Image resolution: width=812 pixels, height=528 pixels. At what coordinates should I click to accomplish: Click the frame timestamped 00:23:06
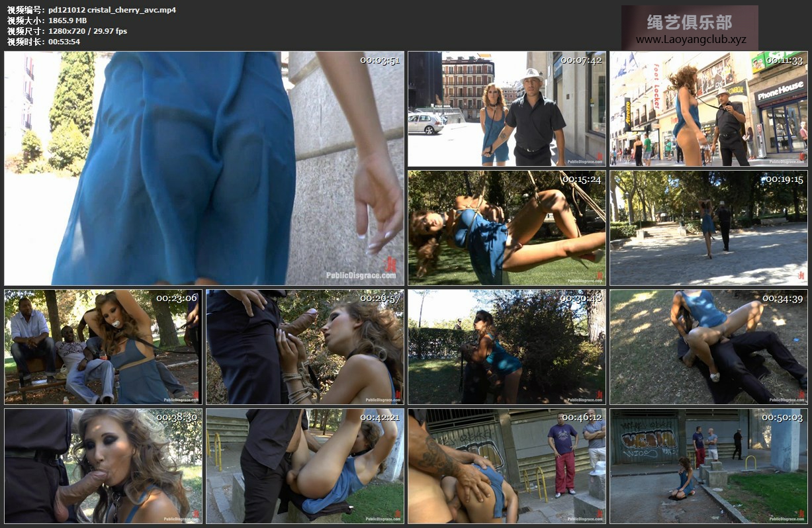[103, 347]
